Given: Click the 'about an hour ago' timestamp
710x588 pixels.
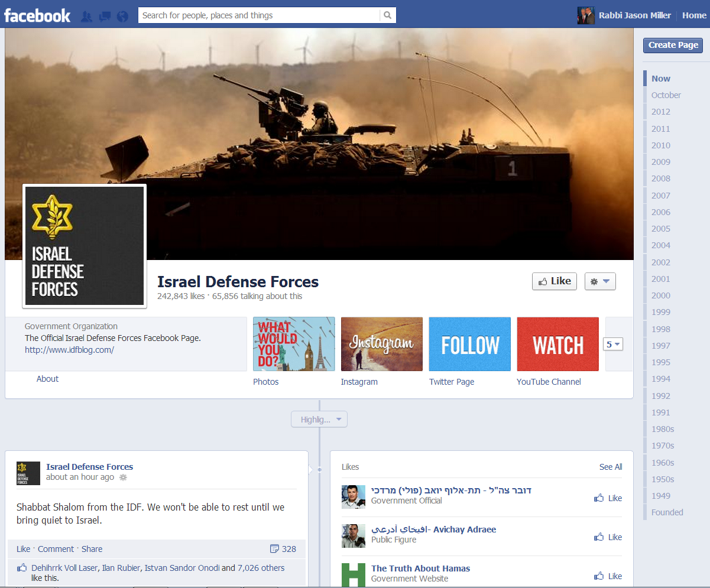Looking at the screenshot, I should [x=80, y=477].
